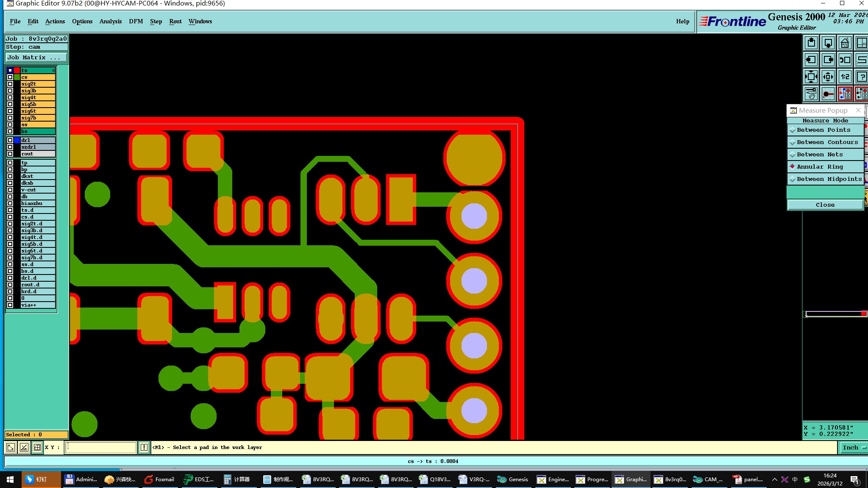Screen dimensions: 868x488
Task: Click the Home view icon
Action: click(x=845, y=43)
